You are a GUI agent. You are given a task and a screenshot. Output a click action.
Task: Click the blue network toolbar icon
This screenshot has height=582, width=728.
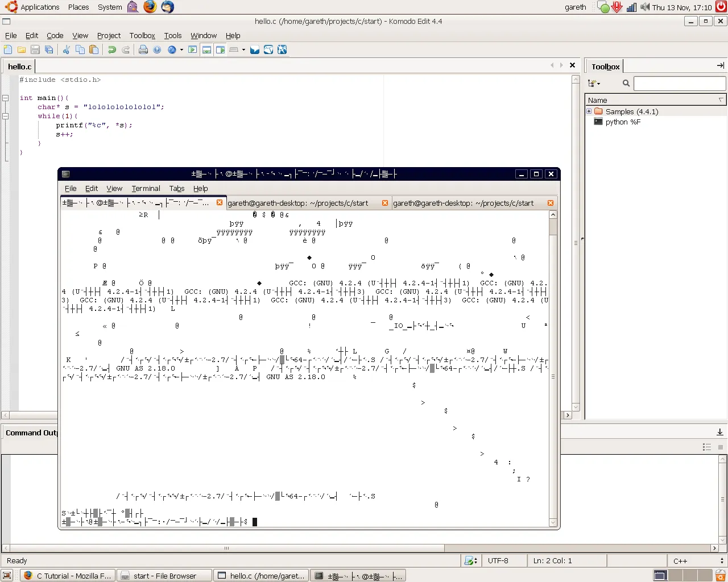pyautogui.click(x=282, y=50)
